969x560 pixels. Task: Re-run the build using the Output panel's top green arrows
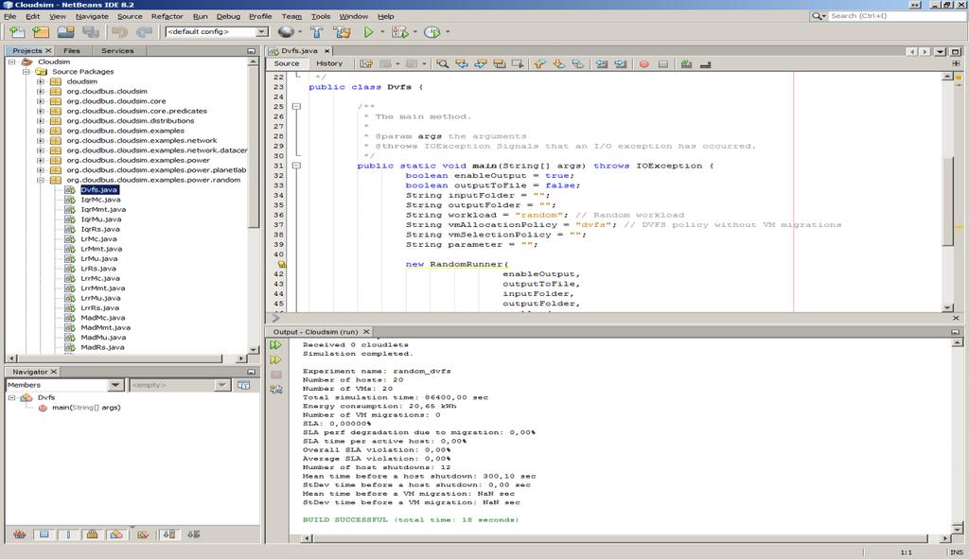pos(275,345)
